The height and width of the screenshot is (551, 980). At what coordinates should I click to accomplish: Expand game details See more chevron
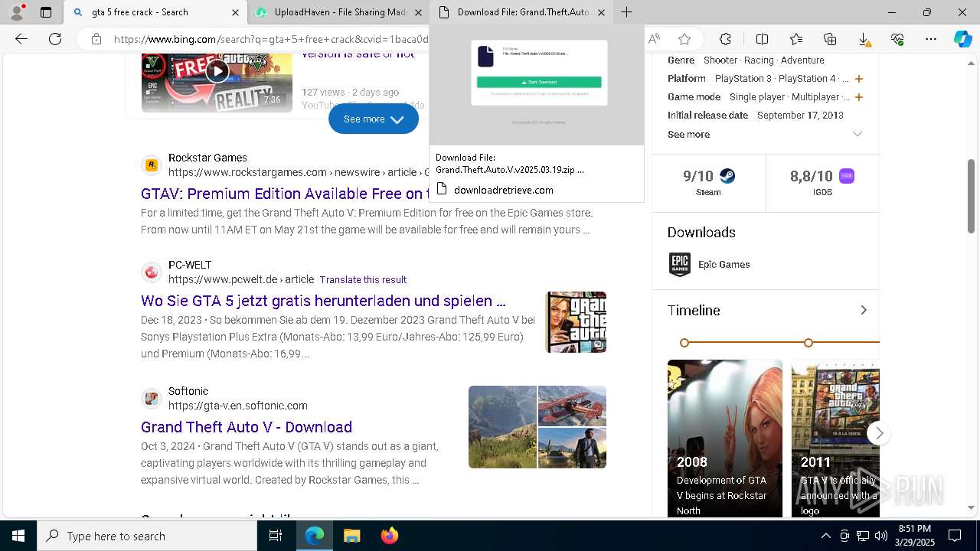tap(857, 134)
